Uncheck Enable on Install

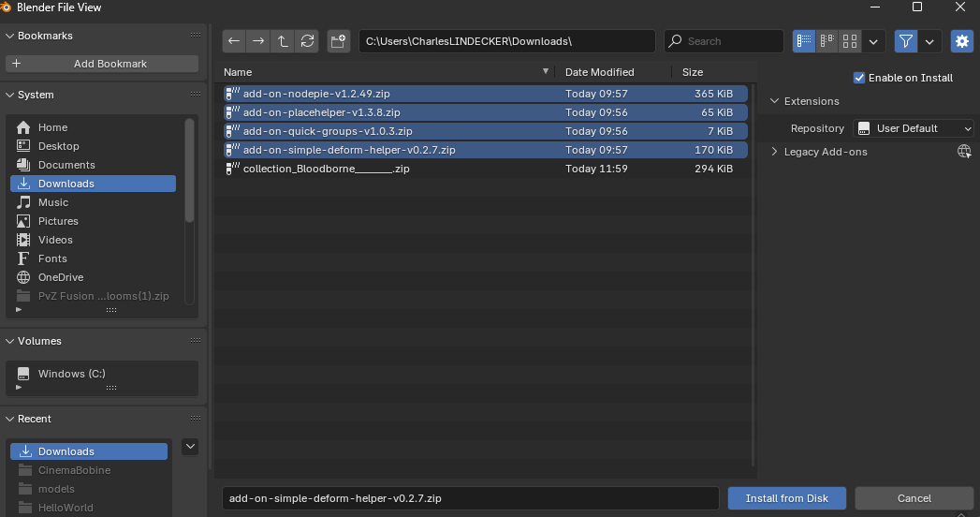point(859,78)
